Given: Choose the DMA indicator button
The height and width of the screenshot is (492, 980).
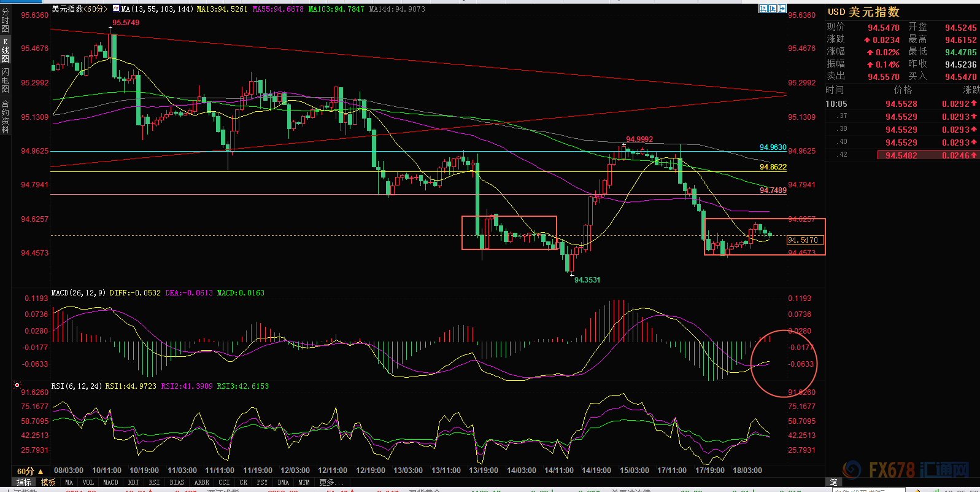Looking at the screenshot, I should [x=284, y=482].
